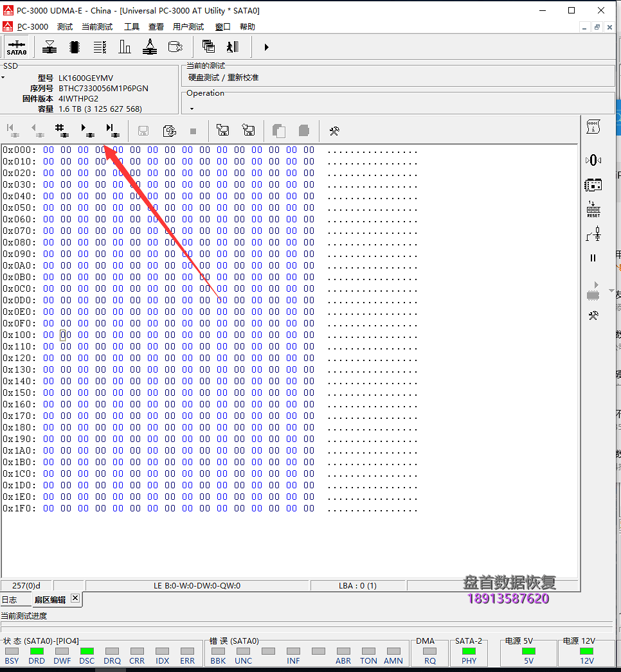
Task: Click the reload sector icon
Action: [170, 130]
